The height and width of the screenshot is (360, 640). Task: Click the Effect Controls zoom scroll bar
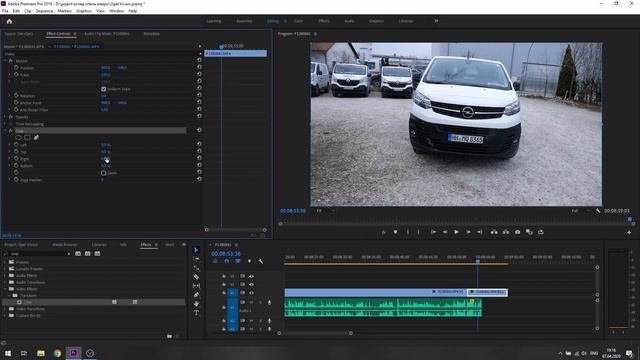(236, 230)
